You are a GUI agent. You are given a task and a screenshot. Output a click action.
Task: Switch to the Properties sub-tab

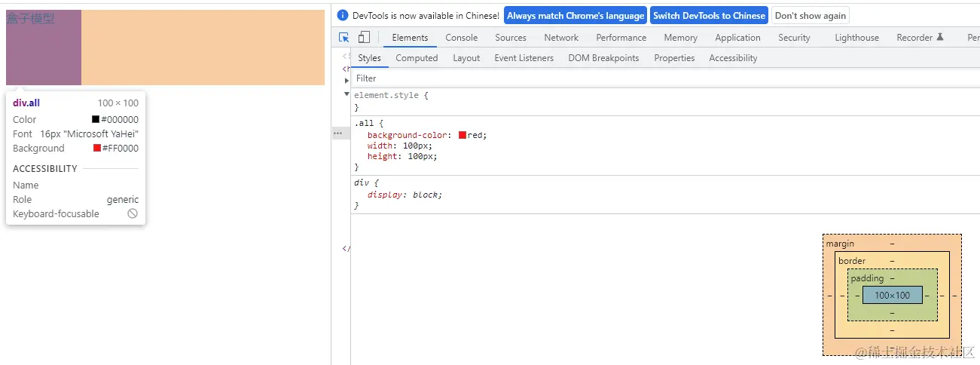[x=674, y=58]
